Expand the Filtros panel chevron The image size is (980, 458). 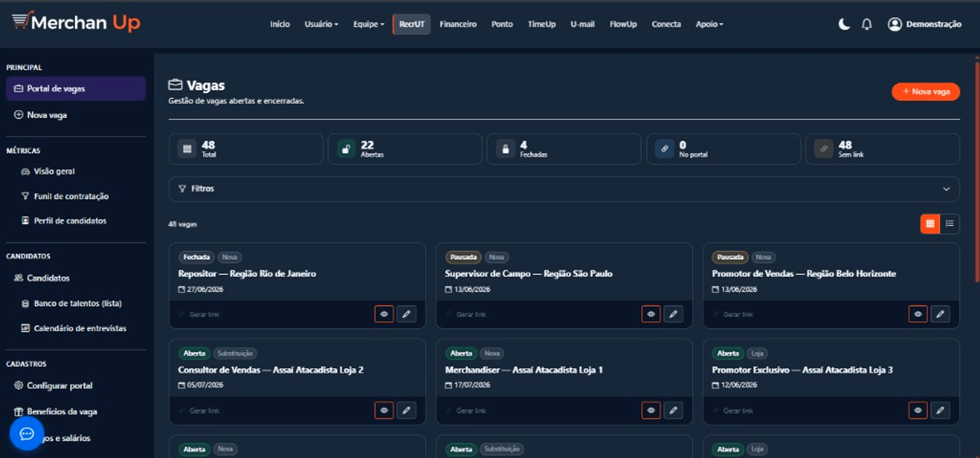[x=946, y=189]
